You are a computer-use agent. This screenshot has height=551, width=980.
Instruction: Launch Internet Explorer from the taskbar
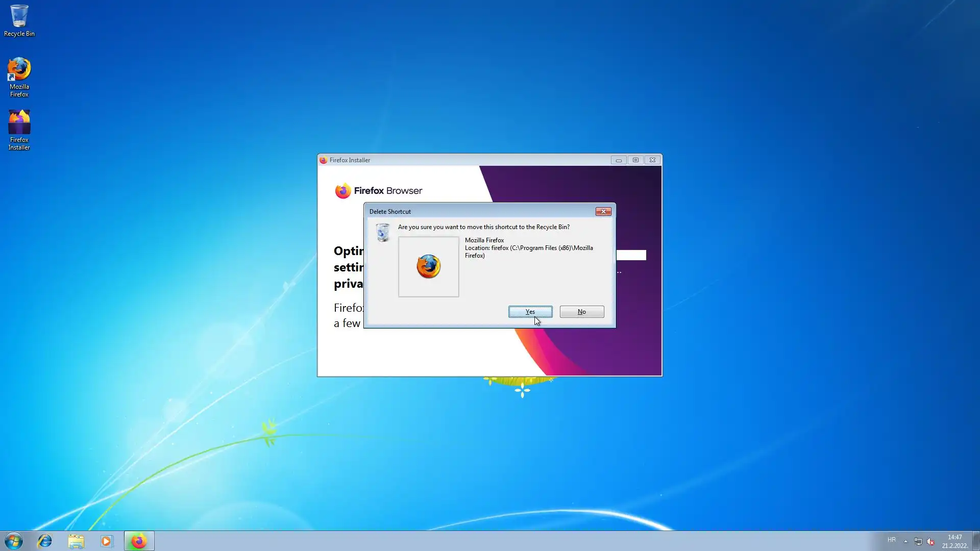click(45, 541)
